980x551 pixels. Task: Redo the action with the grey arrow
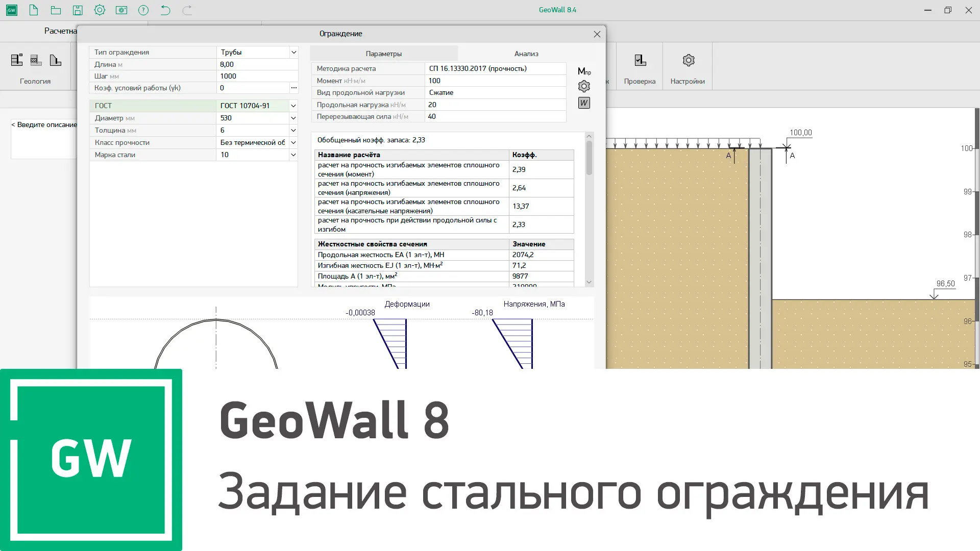(187, 10)
